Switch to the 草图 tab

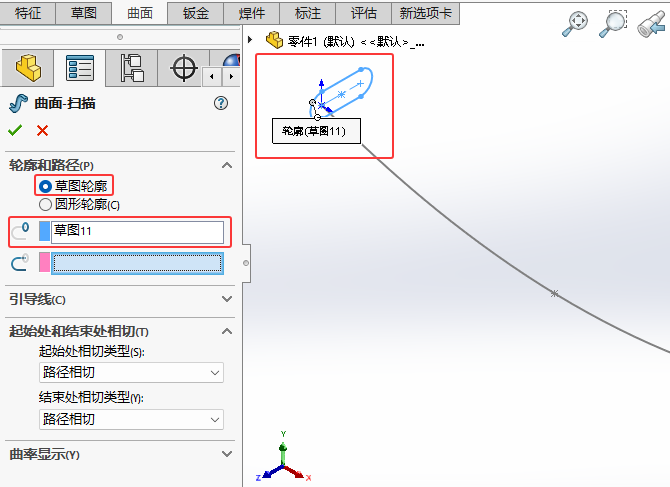[84, 13]
